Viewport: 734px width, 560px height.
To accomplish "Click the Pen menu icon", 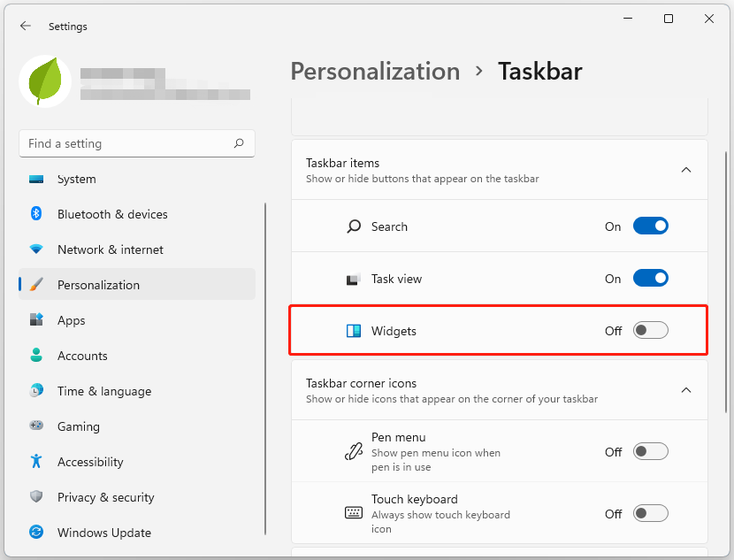I will [354, 451].
